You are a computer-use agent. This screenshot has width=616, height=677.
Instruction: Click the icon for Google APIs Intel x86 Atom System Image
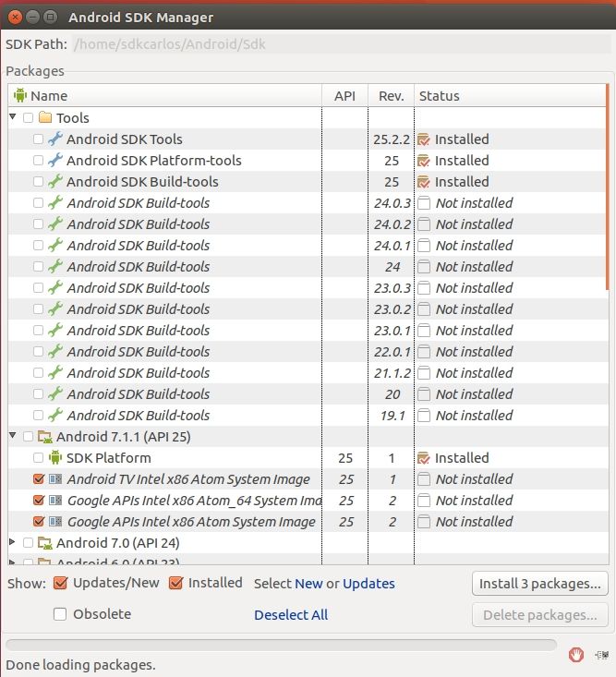55,521
